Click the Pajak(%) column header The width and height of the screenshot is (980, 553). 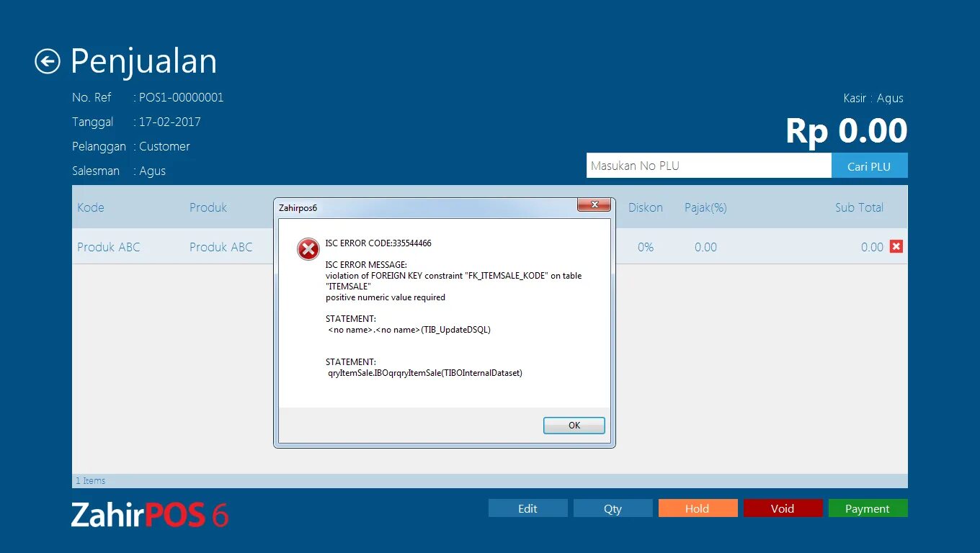(705, 207)
